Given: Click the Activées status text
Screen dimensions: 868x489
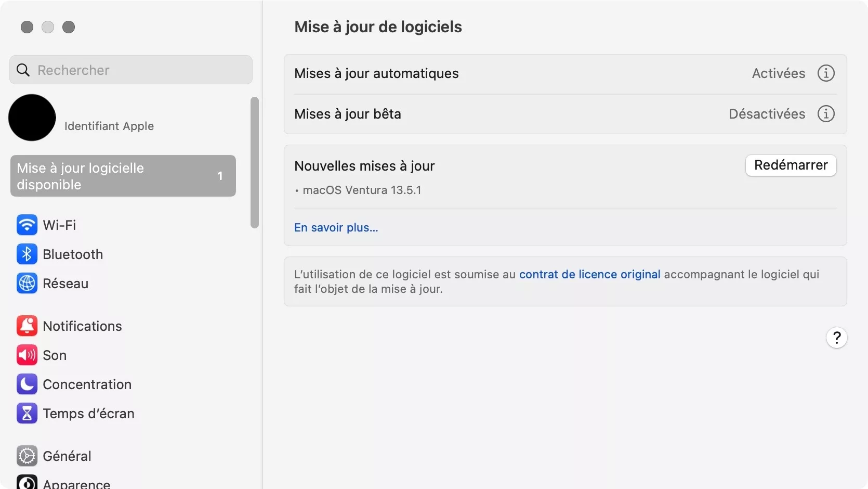Looking at the screenshot, I should pos(779,73).
